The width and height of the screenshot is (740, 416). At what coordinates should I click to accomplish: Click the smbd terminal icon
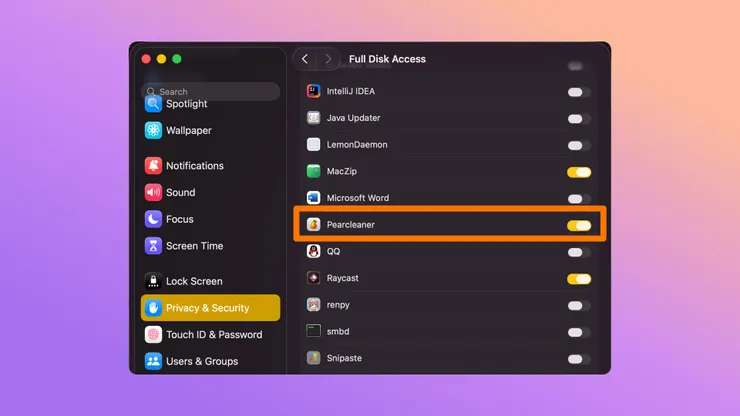[313, 331]
